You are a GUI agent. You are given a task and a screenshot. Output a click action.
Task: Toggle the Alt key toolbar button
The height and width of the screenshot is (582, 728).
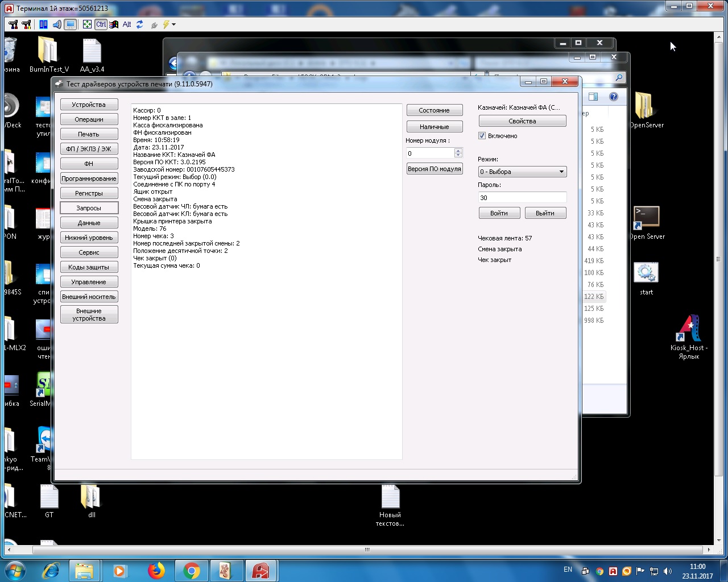127,24
